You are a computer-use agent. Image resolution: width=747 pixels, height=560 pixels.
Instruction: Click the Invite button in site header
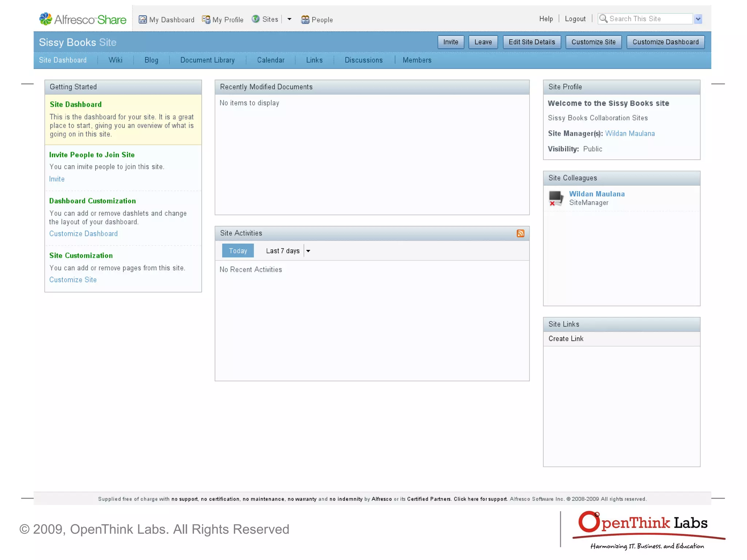point(451,42)
